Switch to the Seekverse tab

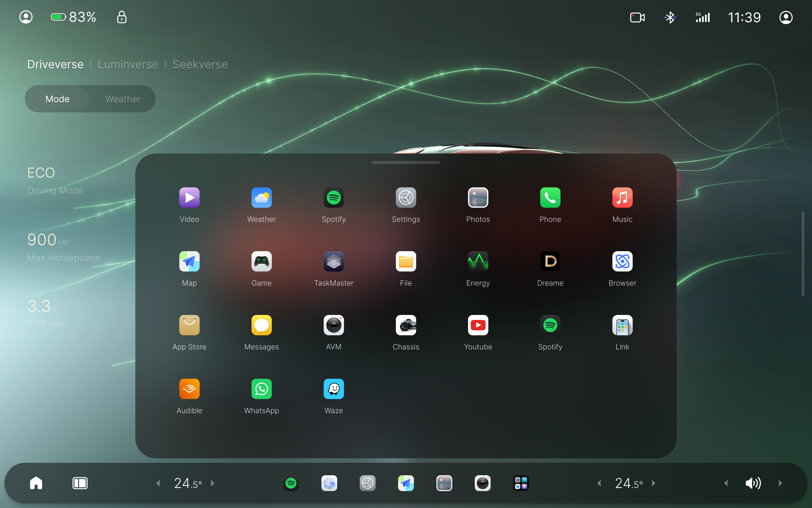click(200, 64)
